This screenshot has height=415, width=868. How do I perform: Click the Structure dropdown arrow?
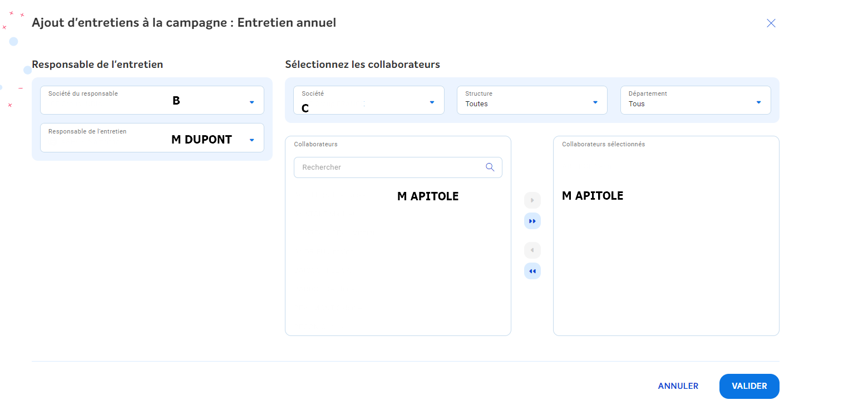click(595, 102)
